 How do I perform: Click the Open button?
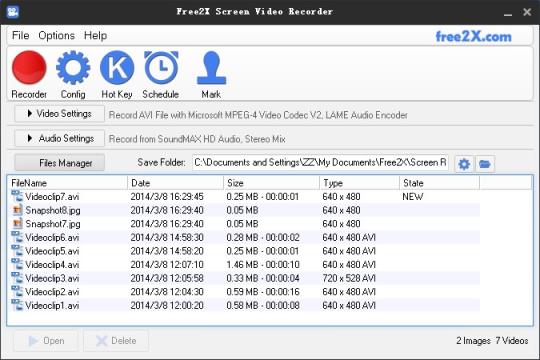pyautogui.click(x=46, y=341)
